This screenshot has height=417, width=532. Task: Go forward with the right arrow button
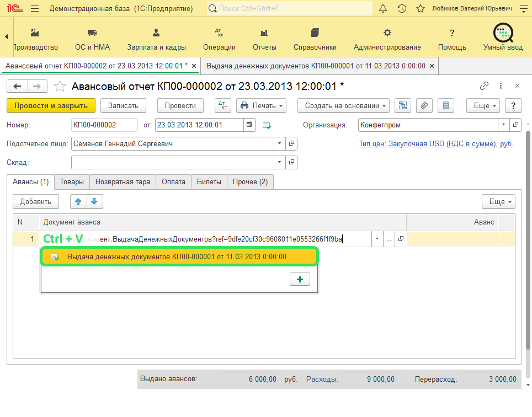(37, 87)
